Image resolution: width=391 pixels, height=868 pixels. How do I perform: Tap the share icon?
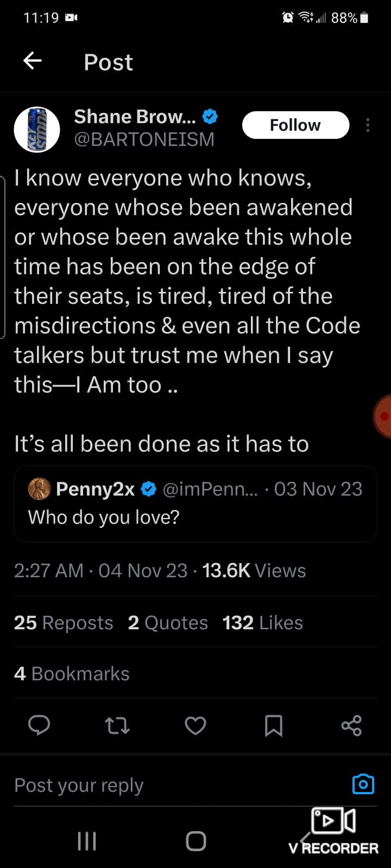click(x=351, y=725)
